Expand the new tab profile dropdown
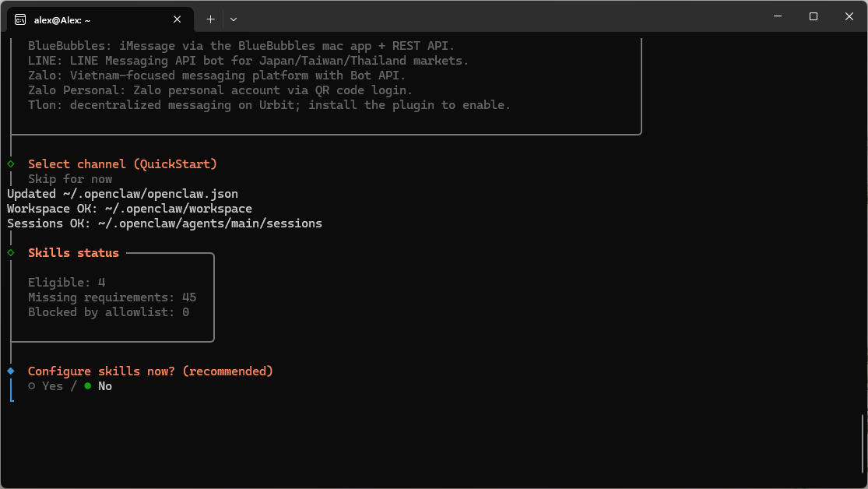Viewport: 868px width, 489px height. point(234,19)
